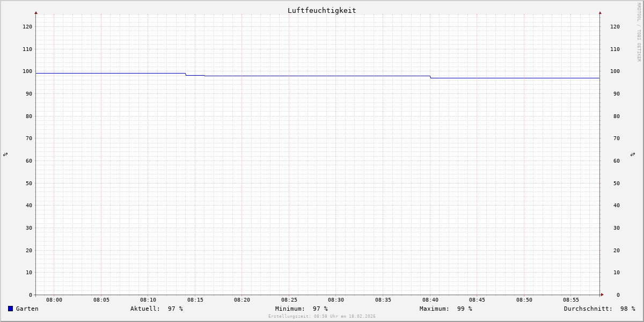This screenshot has height=322, width=644.
Task: Click the humidity line step down at 08:40
Action: (x=430, y=77)
